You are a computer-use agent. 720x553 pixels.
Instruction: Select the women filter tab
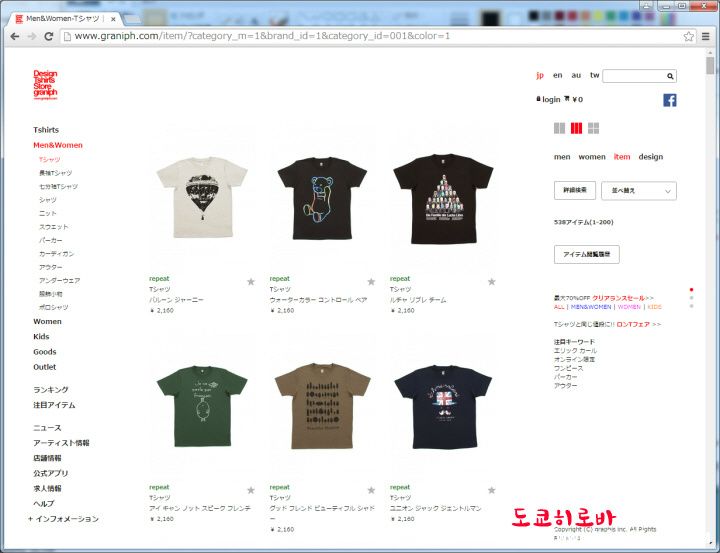point(592,157)
